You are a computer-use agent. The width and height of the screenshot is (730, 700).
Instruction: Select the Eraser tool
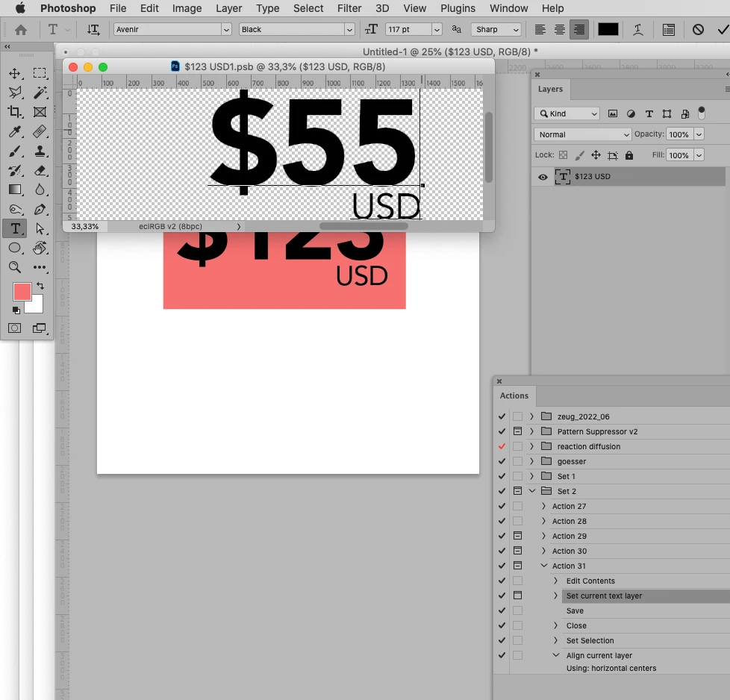point(40,171)
